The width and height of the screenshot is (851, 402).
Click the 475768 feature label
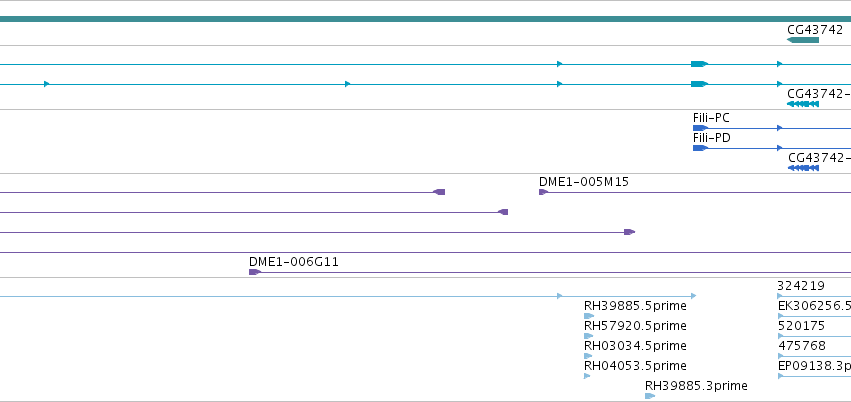coord(802,346)
